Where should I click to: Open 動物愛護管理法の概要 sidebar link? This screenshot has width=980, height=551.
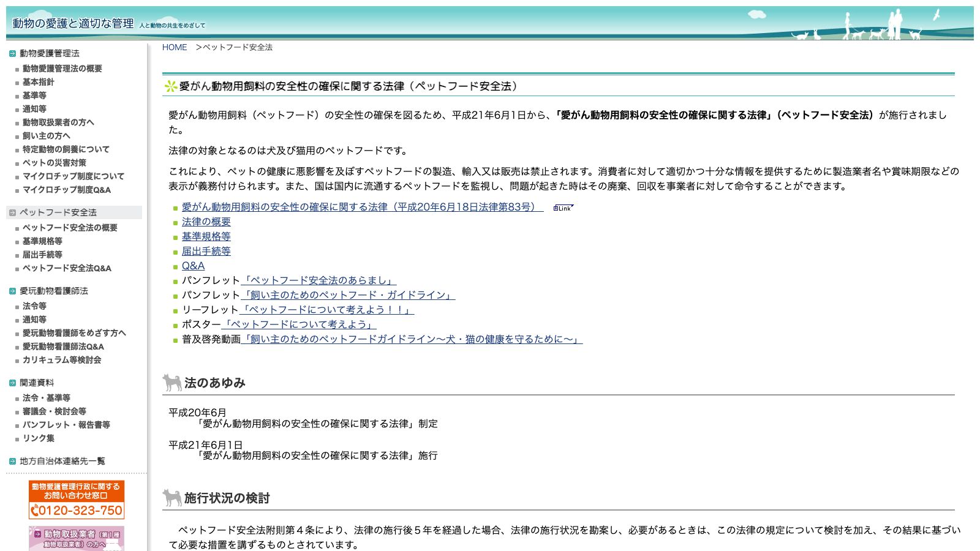[62, 69]
